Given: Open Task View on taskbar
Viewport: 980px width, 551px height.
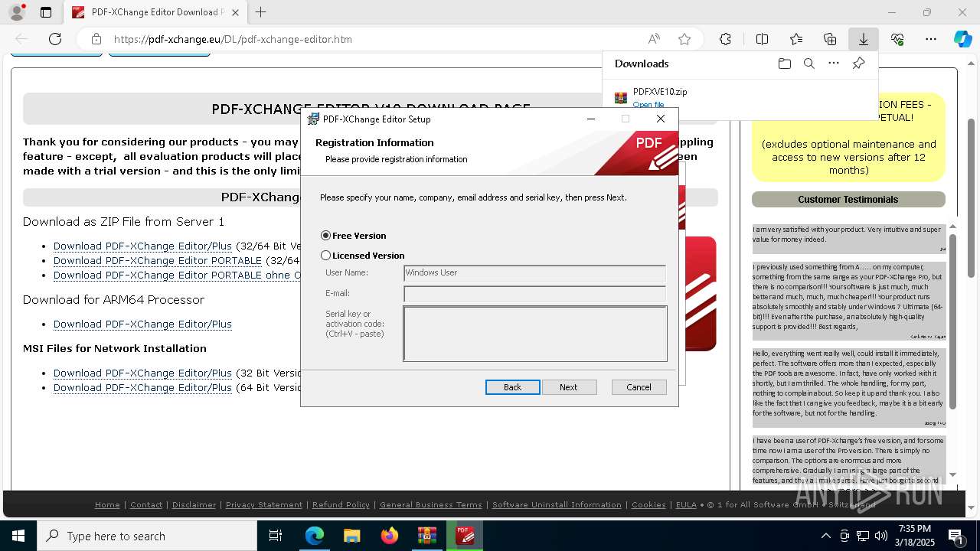Looking at the screenshot, I should 276,536.
